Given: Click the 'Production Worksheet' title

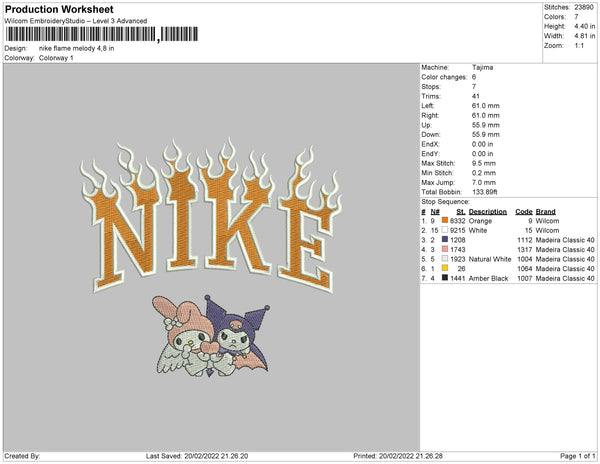Looking at the screenshot, I should click(59, 9).
